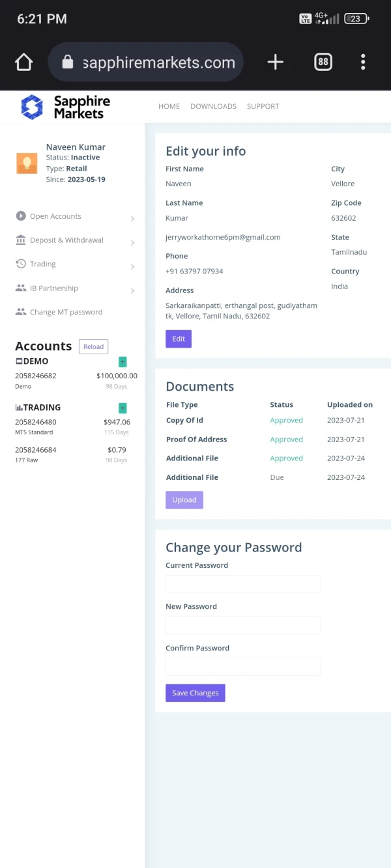391x868 pixels.
Task: Click the 2023-07-21 date for Proof Of Address
Action: pyautogui.click(x=346, y=440)
